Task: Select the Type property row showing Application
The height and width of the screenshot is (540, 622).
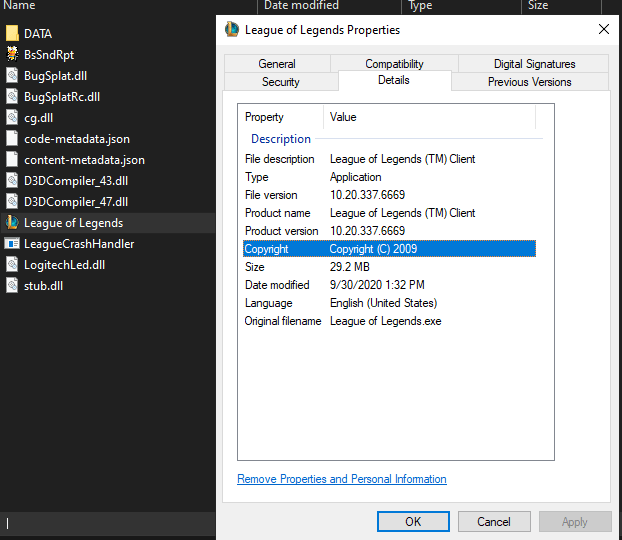Action: [389, 177]
